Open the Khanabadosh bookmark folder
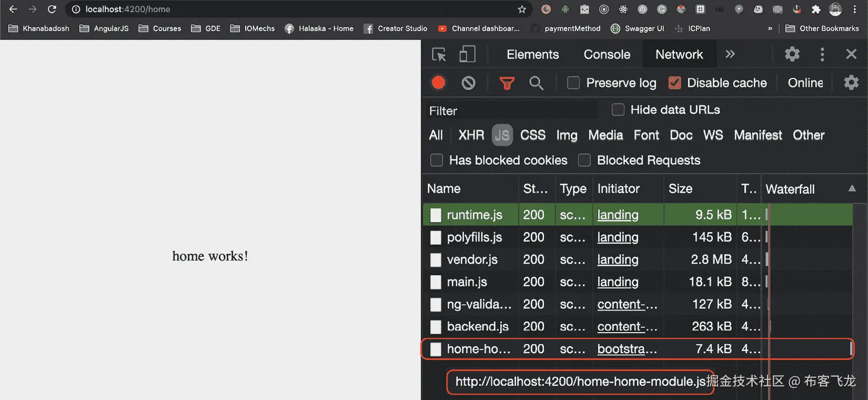Viewport: 868px width, 400px height. [39, 28]
